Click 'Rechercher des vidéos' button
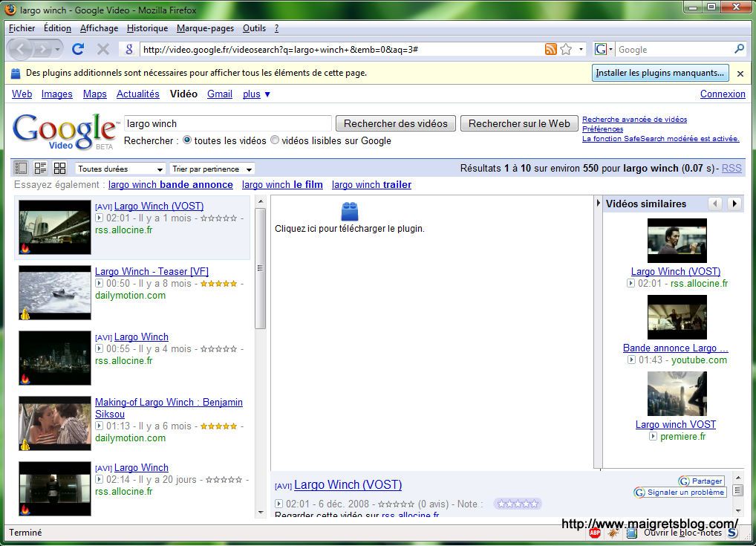This screenshot has height=546, width=756. (395, 123)
